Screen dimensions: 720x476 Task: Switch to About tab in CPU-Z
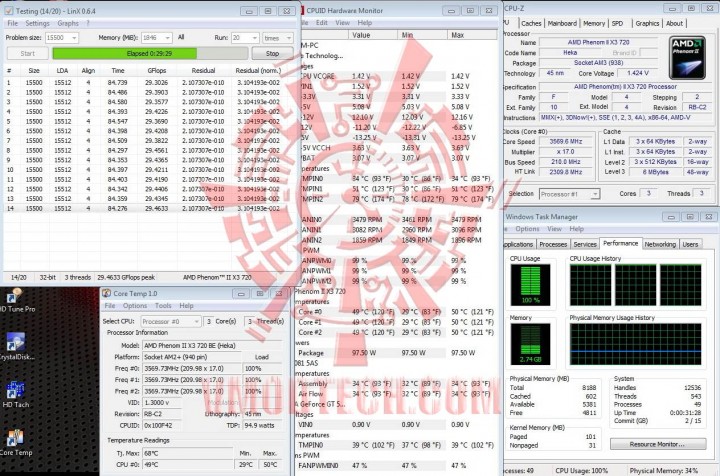coord(674,23)
